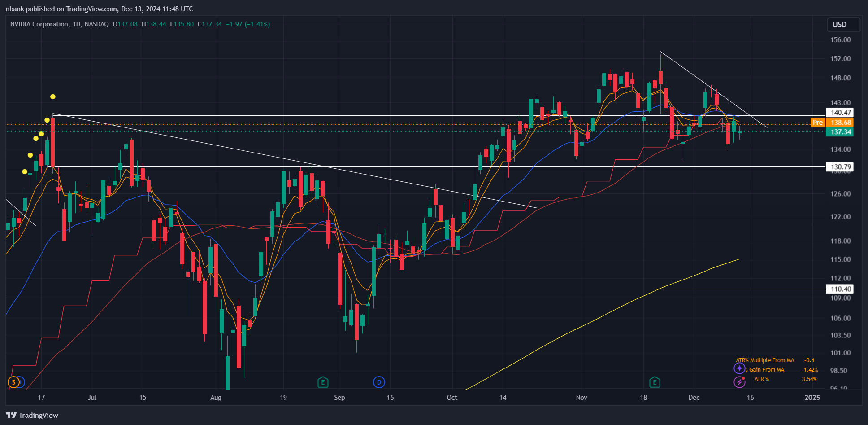The image size is (868, 425).
Task: Click the Jul date axis label
Action: [92, 398]
